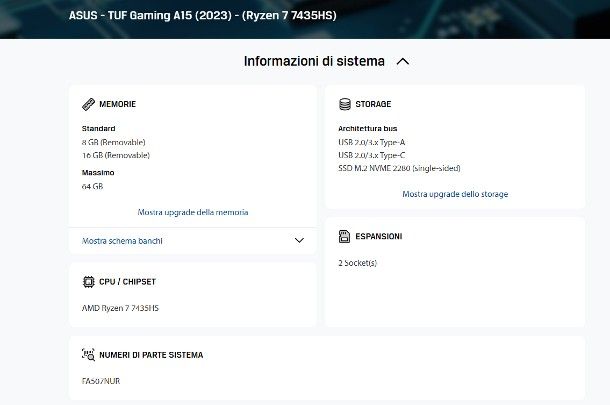Screen dimensions: 610x405
Task: Select SSD M.2 NVME 2280 entry
Action: click(x=399, y=168)
